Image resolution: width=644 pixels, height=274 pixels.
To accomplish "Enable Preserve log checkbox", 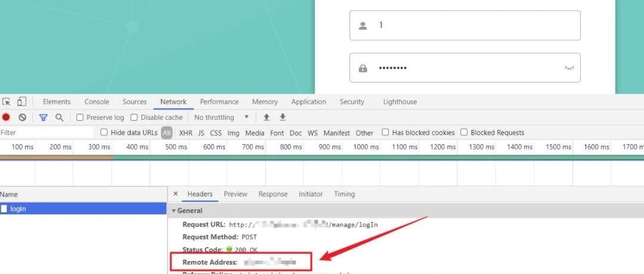I will click(x=80, y=117).
